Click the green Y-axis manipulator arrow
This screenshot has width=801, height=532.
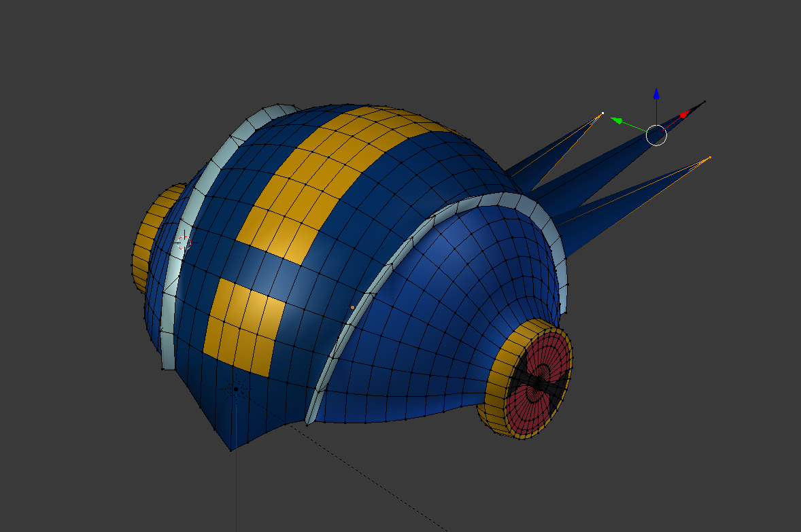click(617, 121)
